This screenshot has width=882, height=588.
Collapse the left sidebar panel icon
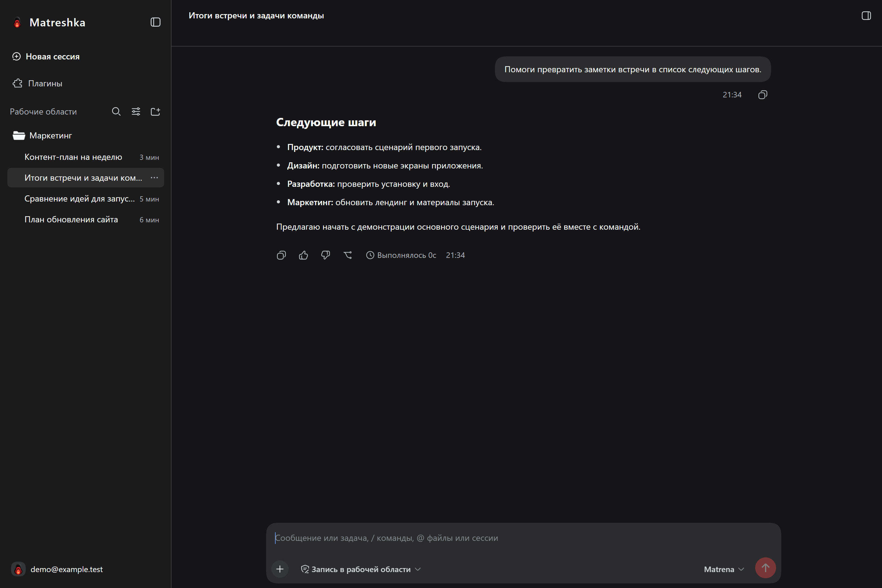pyautogui.click(x=156, y=22)
